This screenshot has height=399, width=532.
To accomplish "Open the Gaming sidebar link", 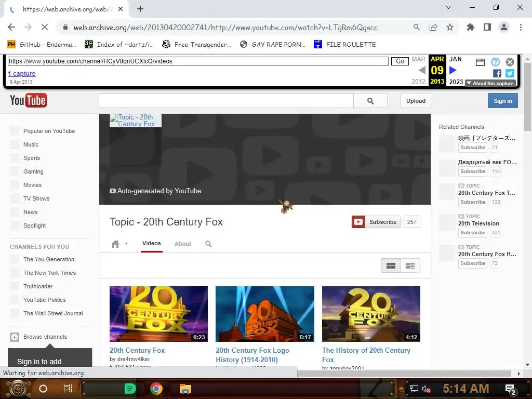I will [33, 171].
